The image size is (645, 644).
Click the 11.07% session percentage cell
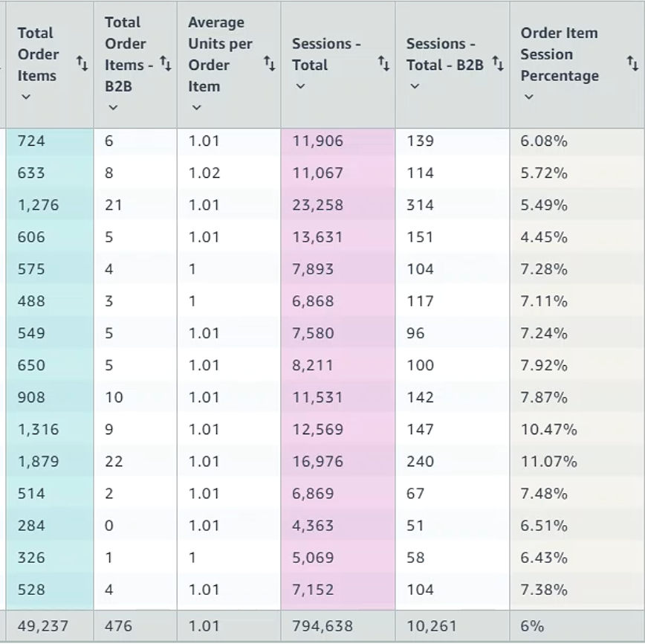548,462
